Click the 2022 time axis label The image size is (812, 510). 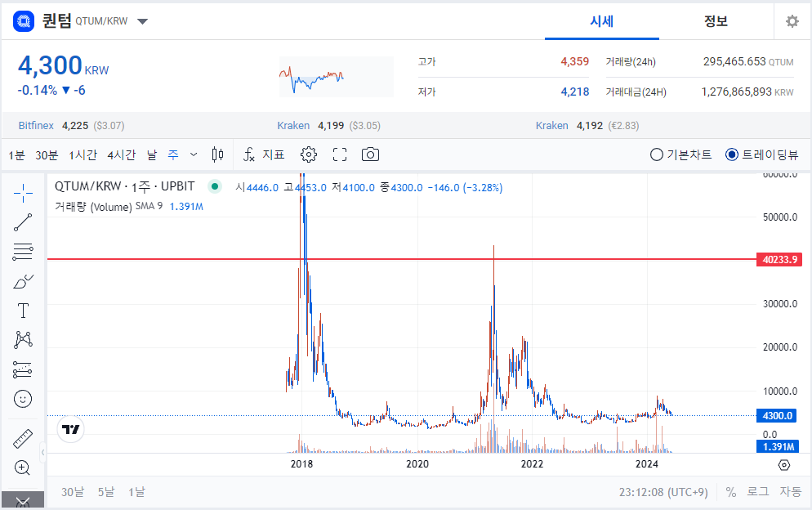(x=532, y=464)
